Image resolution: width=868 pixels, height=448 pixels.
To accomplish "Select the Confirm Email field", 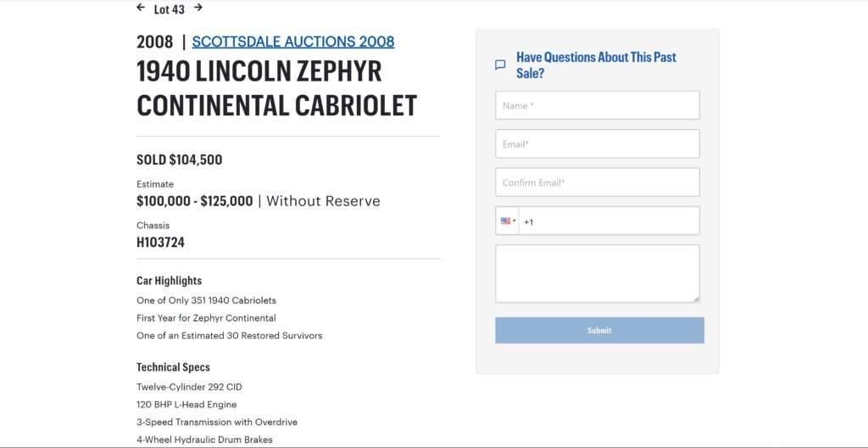I will pos(597,182).
